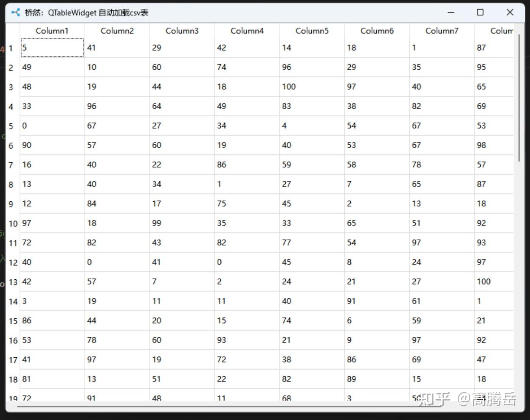The width and height of the screenshot is (530, 420).
Task: Click the vertical scrollbar handle
Action: (x=519, y=97)
